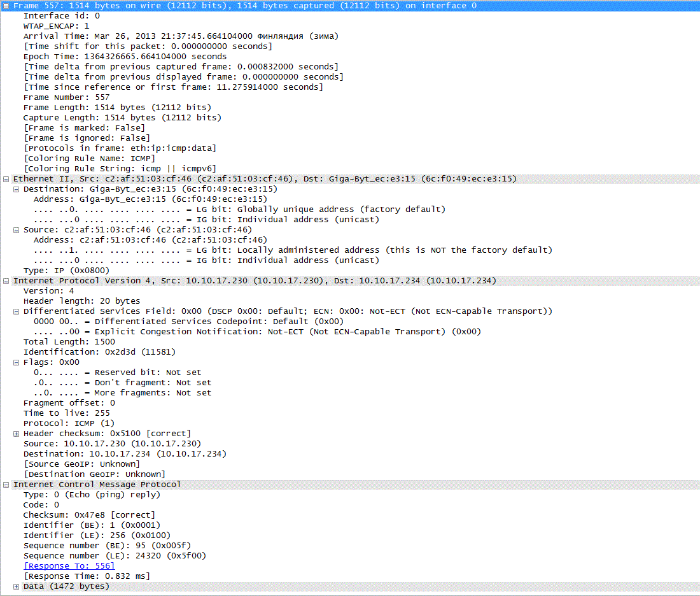Select the Time to live: 255 row
Image resolution: width=700 pixels, height=596 pixels.
tap(67, 414)
